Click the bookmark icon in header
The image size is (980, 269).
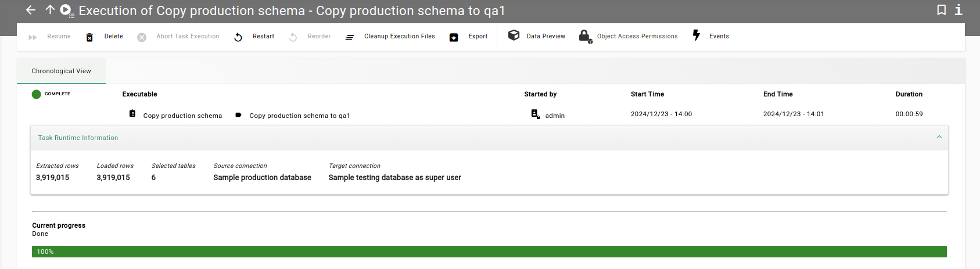tap(942, 10)
